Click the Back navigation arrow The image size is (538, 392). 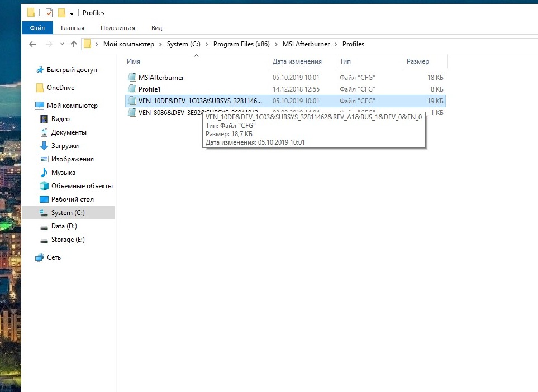[32, 44]
